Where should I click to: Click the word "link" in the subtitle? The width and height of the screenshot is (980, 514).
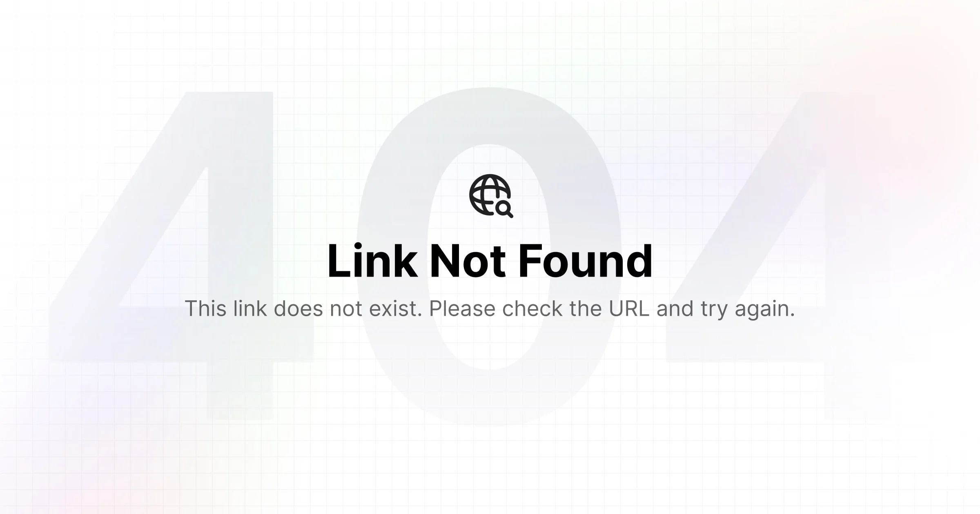(x=250, y=309)
